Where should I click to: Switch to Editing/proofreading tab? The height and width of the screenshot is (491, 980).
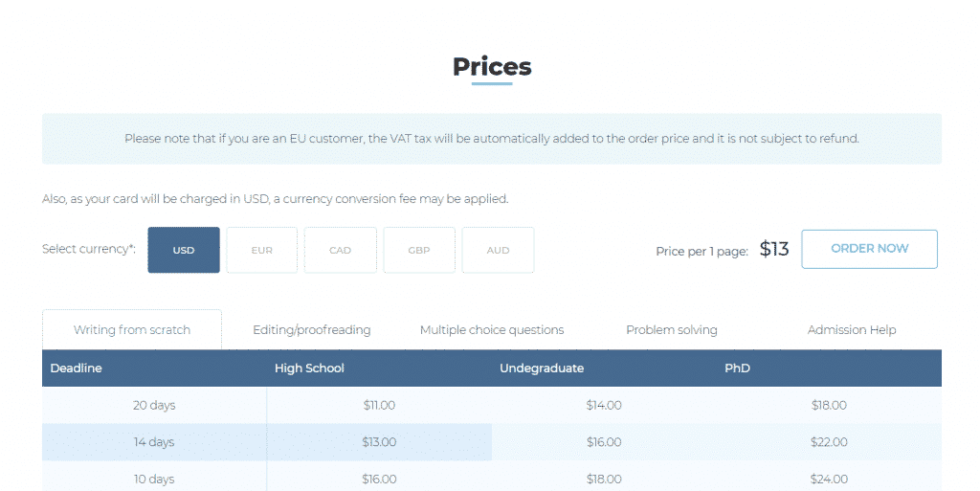point(311,329)
